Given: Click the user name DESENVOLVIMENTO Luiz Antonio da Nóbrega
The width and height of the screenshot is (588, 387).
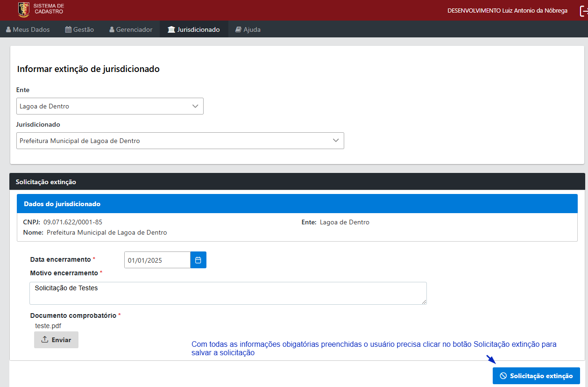Looking at the screenshot, I should (x=508, y=10).
